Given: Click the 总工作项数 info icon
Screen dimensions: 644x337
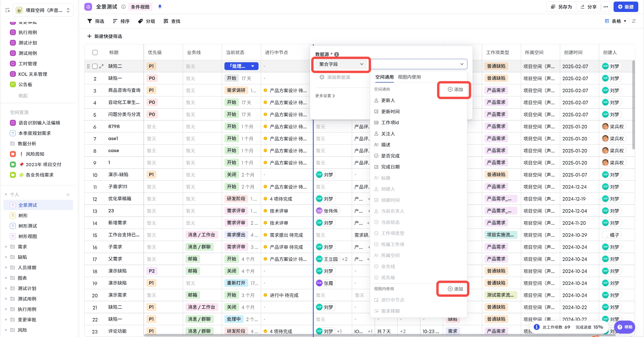Looking at the screenshot, I should point(537,327).
